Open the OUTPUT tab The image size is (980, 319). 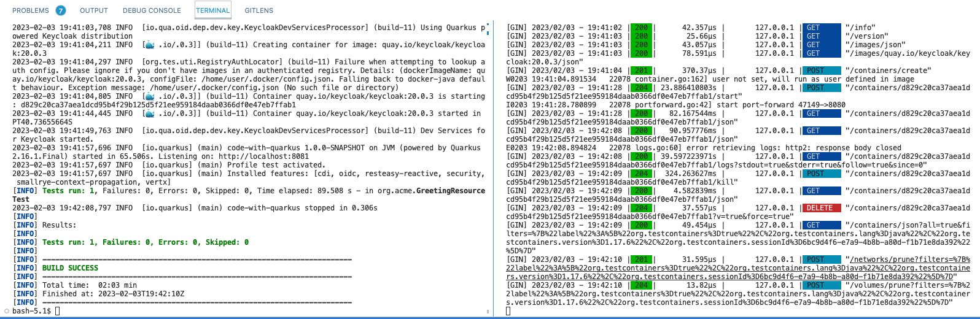click(94, 10)
